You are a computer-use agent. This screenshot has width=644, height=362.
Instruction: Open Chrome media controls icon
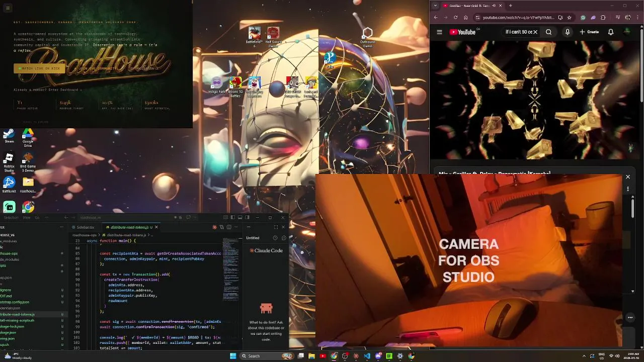pos(618,18)
